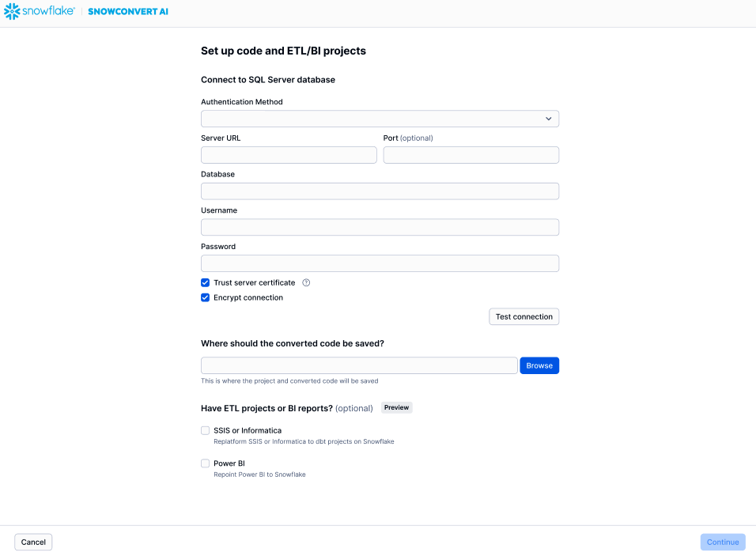Click the Authentication Method chevron arrow

[549, 119]
